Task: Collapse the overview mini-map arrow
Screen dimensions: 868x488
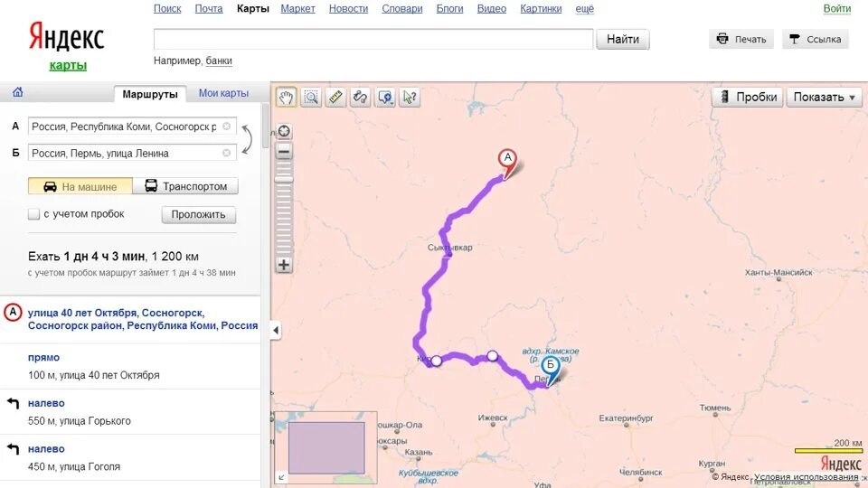Action: pyautogui.click(x=282, y=477)
